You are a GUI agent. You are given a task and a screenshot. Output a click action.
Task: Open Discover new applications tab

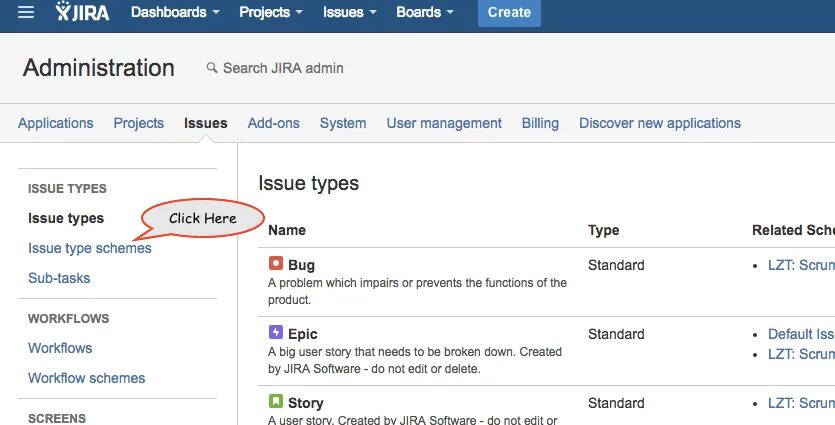pos(660,123)
